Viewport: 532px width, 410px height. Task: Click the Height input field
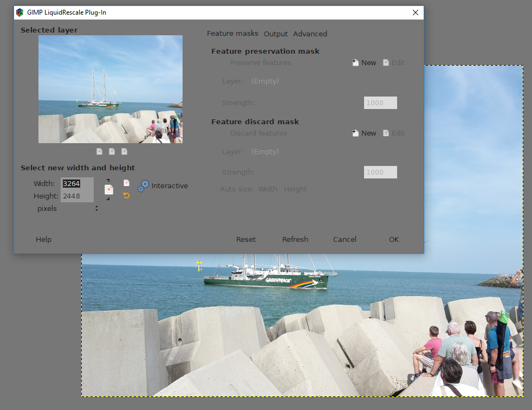click(77, 196)
